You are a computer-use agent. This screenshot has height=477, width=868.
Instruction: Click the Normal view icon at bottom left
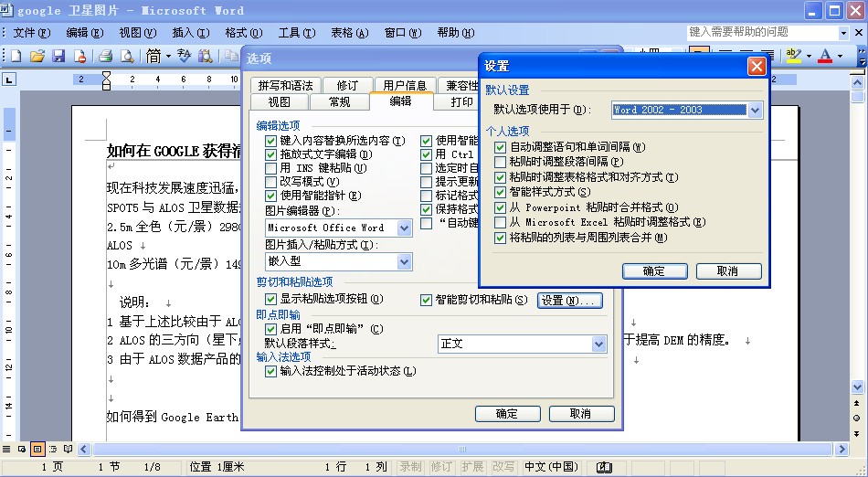point(6,449)
